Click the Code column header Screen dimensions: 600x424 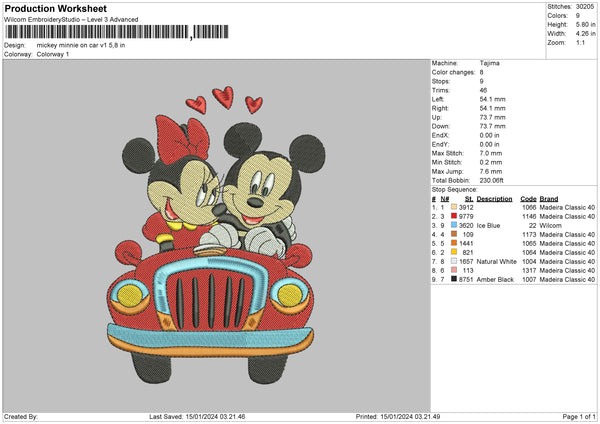[x=528, y=198]
